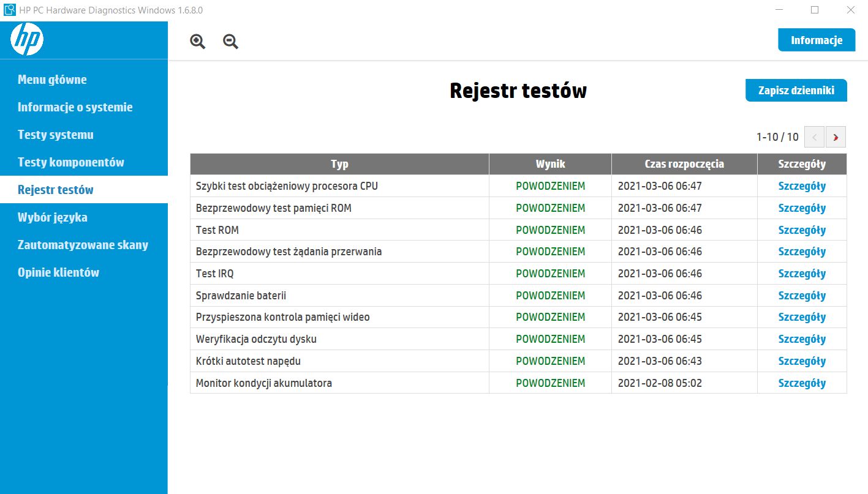The image size is (868, 494).
Task: Select 'Test IRQ' row text
Action: [214, 274]
